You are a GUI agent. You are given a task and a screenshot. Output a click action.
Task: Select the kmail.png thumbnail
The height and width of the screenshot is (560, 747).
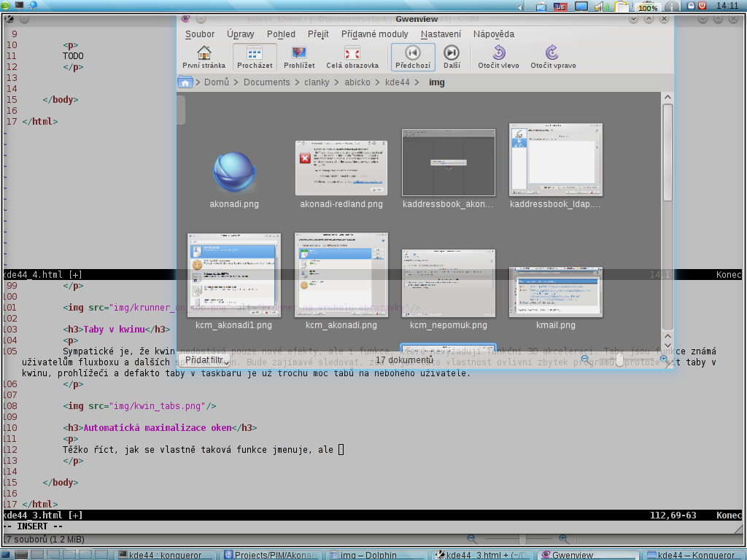point(555,292)
